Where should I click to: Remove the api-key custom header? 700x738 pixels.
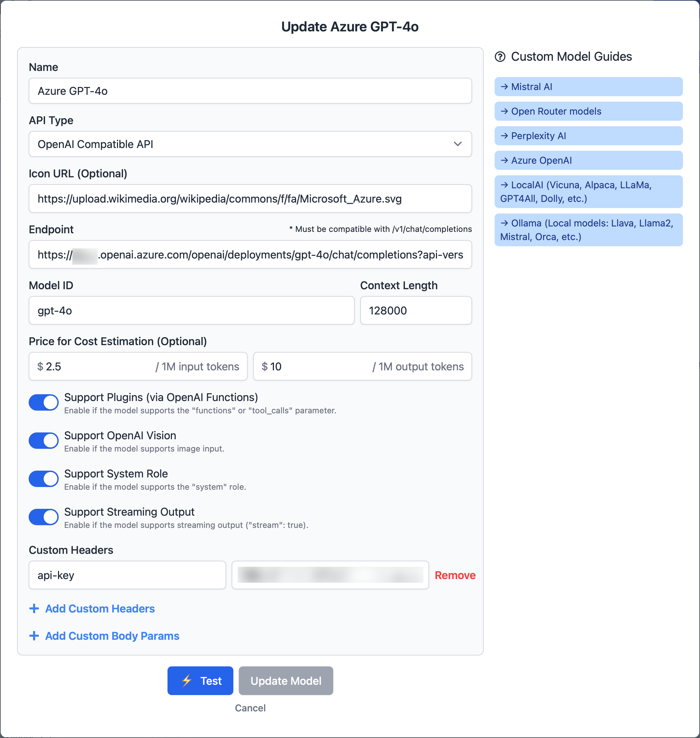click(455, 575)
